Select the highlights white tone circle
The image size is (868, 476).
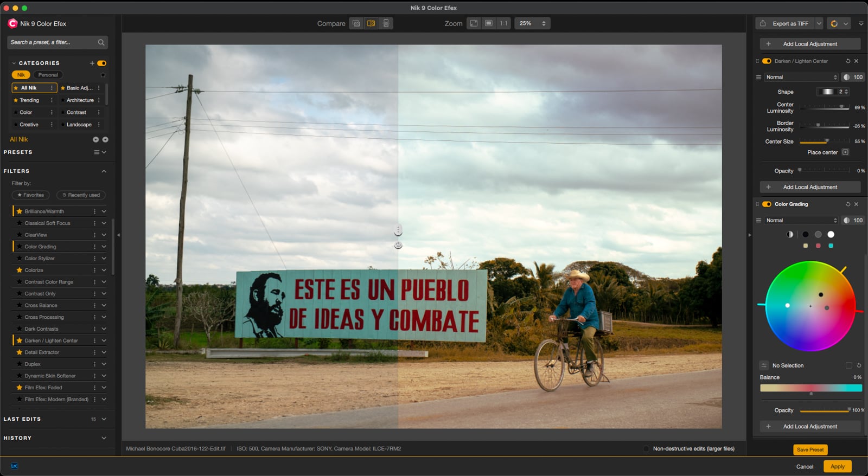[x=831, y=235]
